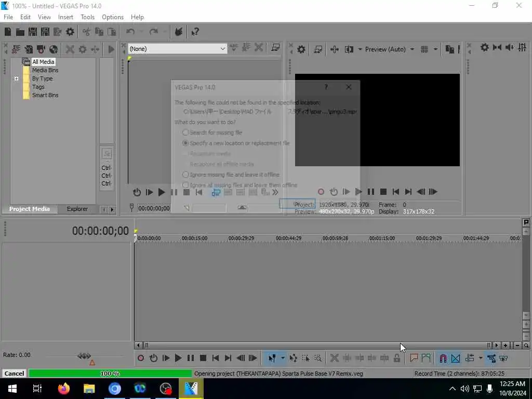Select 'Ignore all missing files' radio option

tap(185, 185)
